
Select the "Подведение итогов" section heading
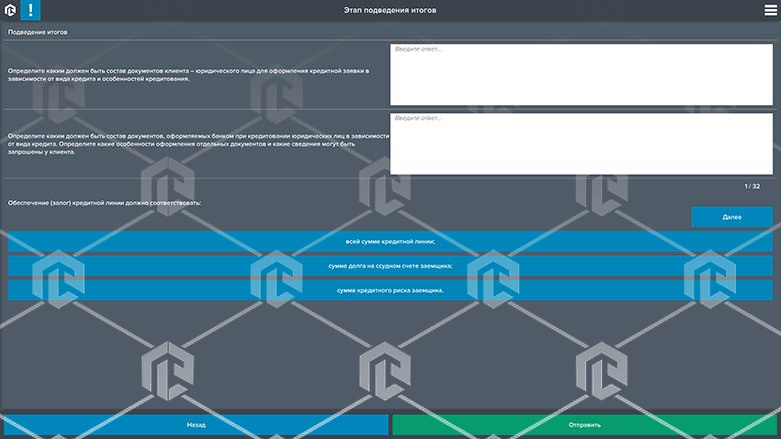click(x=39, y=32)
